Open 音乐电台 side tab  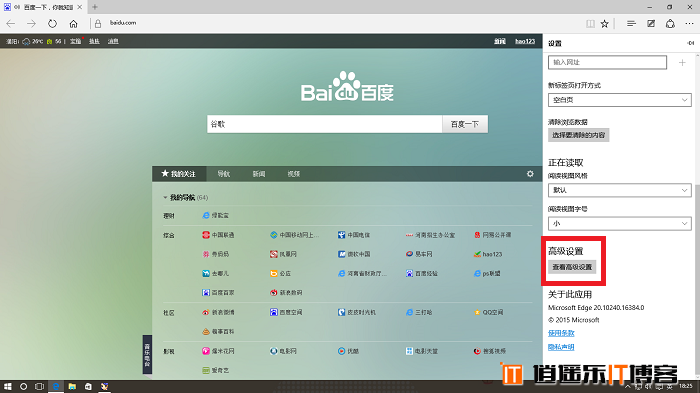tap(147, 354)
